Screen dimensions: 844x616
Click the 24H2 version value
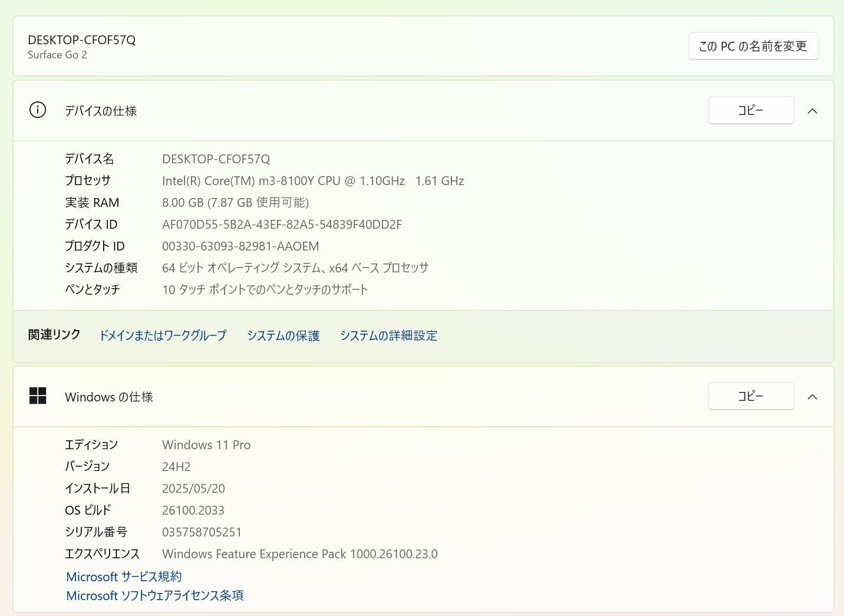click(176, 467)
